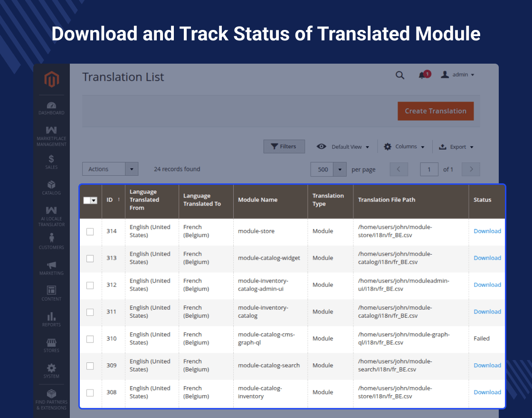Select the checkbox for ID 311
Screen dimensions: 532x418
(90, 312)
